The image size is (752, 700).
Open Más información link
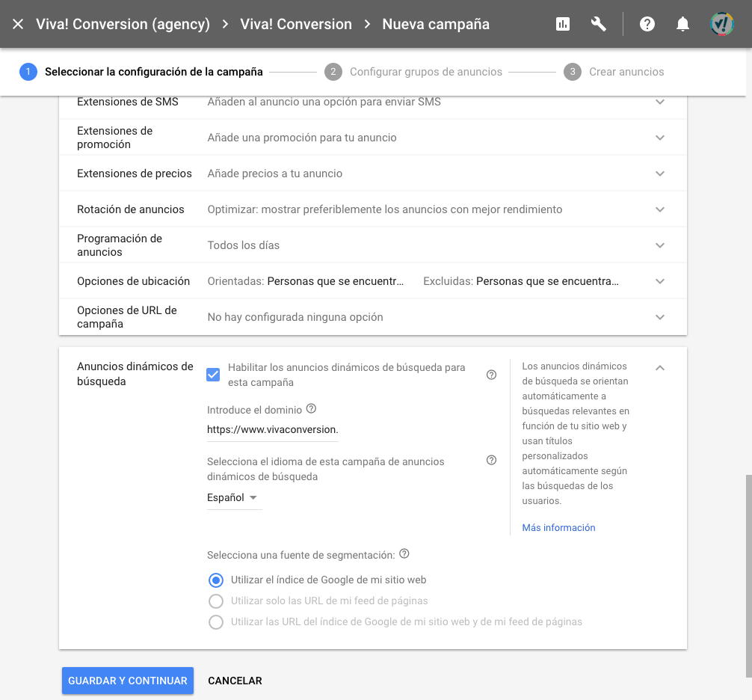(558, 528)
